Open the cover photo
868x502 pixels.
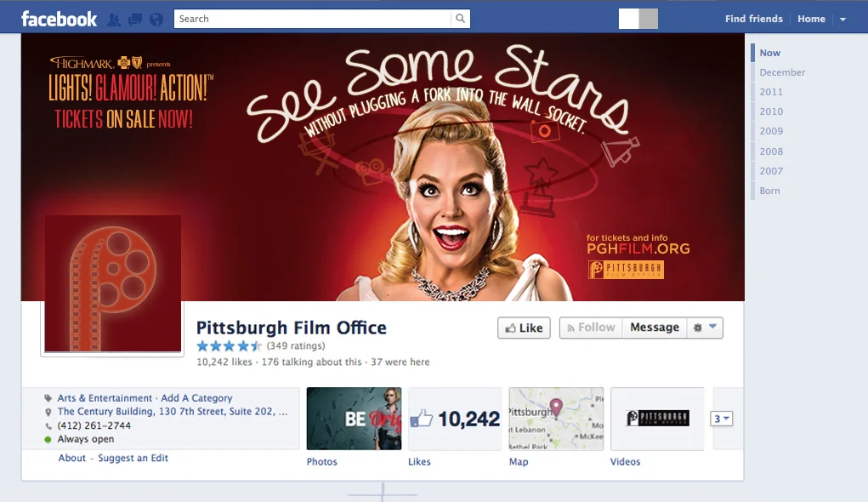pos(383,167)
